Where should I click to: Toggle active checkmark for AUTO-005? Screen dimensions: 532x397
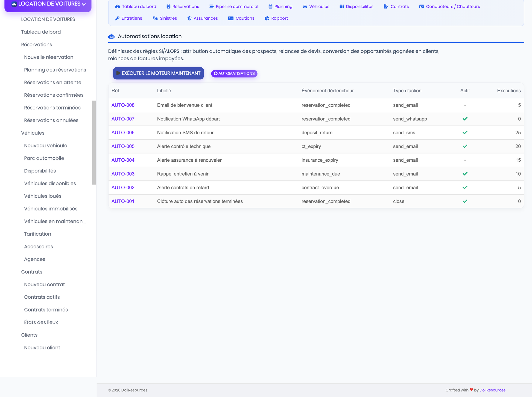point(465,146)
